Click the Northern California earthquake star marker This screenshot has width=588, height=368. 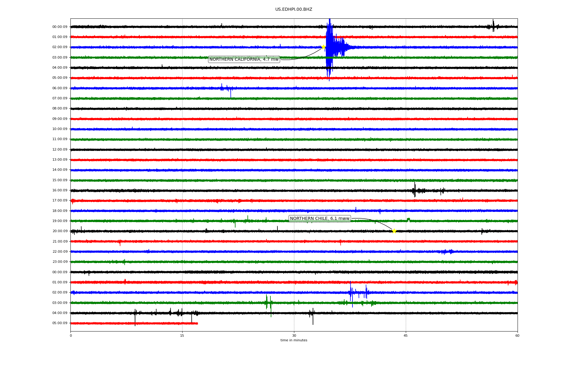click(323, 47)
